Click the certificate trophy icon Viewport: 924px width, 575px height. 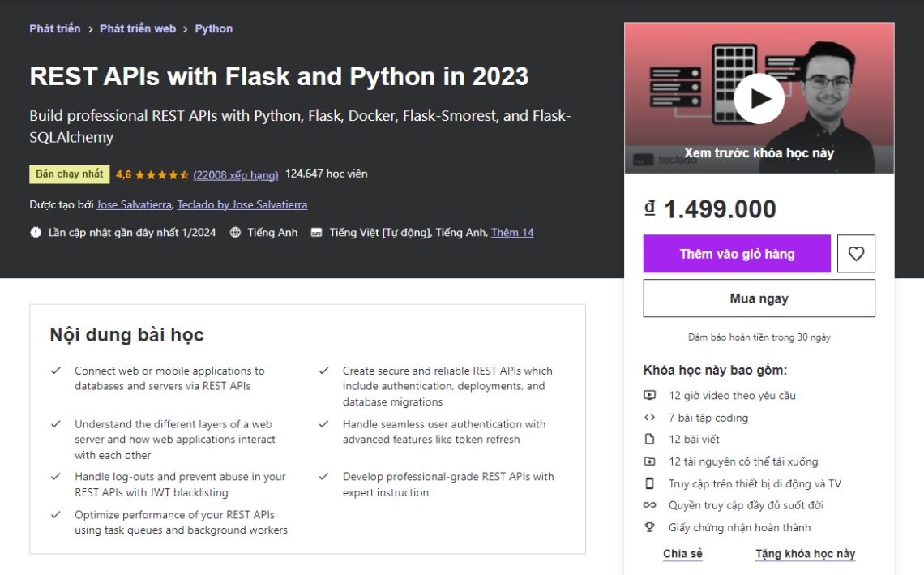click(x=650, y=527)
